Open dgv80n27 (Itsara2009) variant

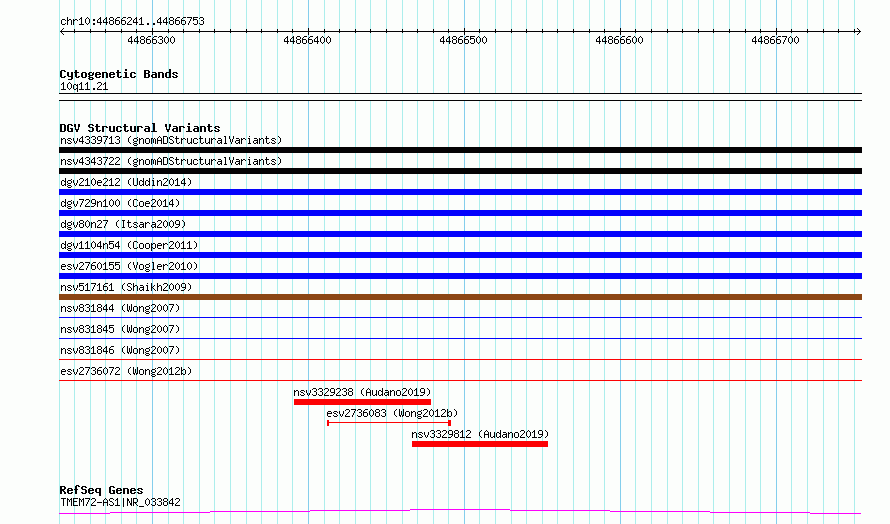point(123,224)
